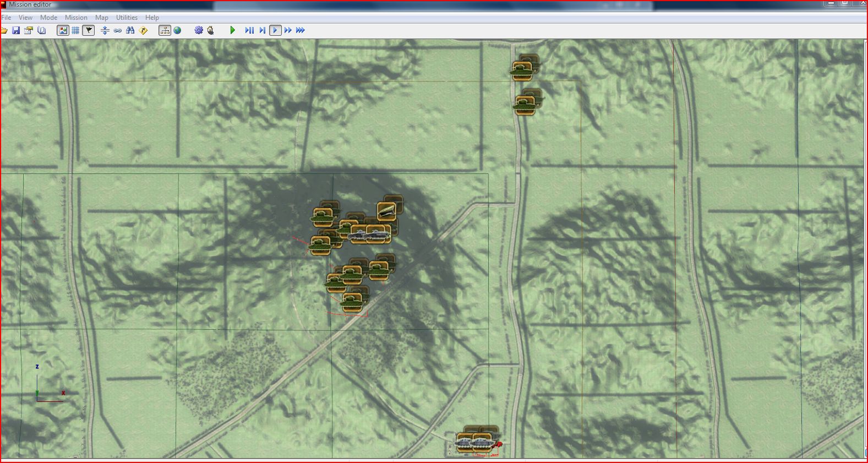Toggle the hierarchy tree icon

tap(165, 30)
